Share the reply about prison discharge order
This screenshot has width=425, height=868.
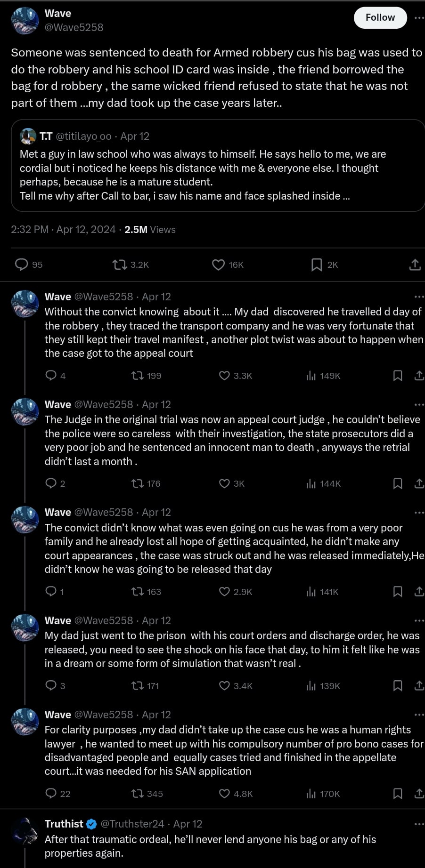pyautogui.click(x=419, y=686)
